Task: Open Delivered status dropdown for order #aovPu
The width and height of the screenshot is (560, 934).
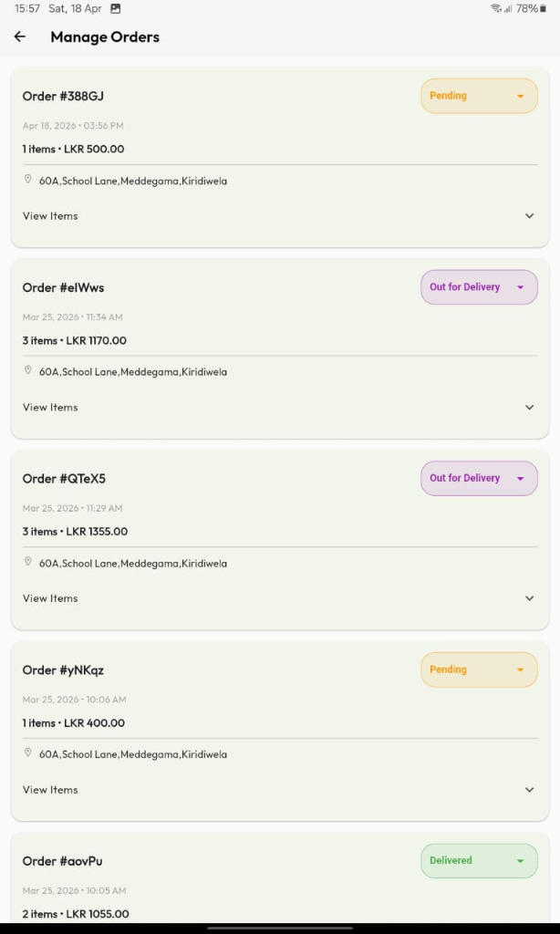Action: 479,861
